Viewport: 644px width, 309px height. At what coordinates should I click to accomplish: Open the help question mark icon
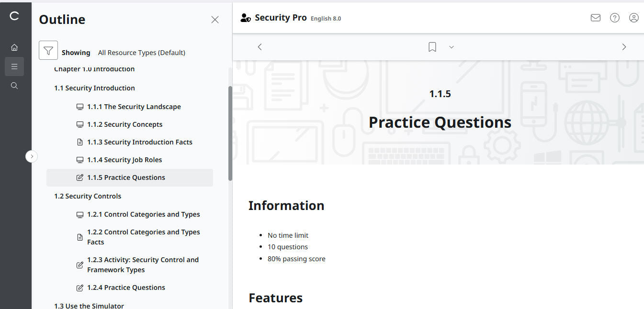[615, 17]
